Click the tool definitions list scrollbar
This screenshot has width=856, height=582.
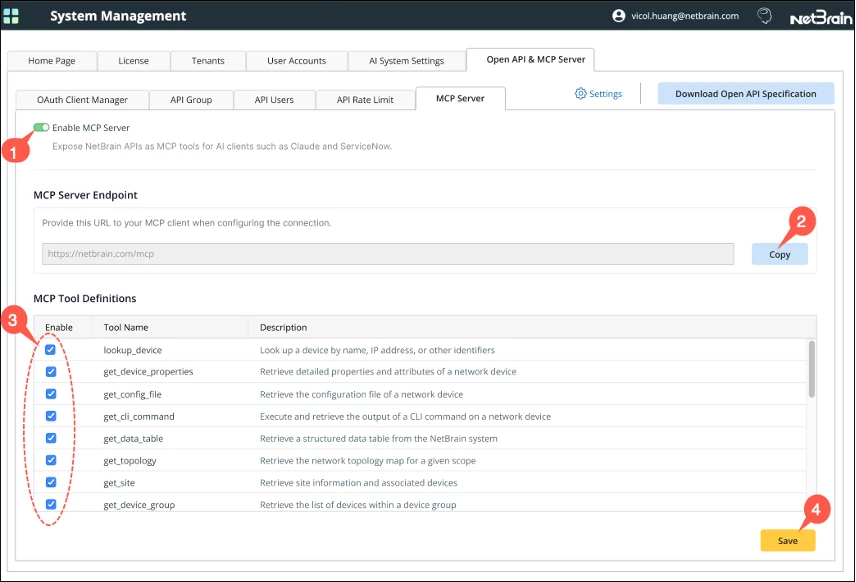[x=812, y=369]
